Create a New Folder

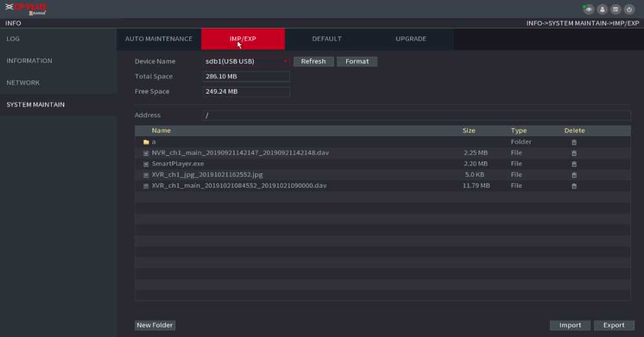[x=155, y=325]
